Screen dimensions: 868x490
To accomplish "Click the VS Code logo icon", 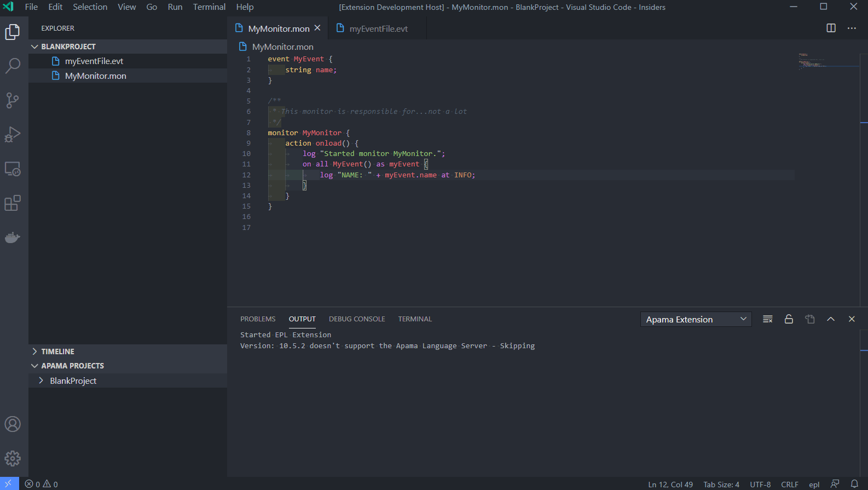I will (9, 7).
